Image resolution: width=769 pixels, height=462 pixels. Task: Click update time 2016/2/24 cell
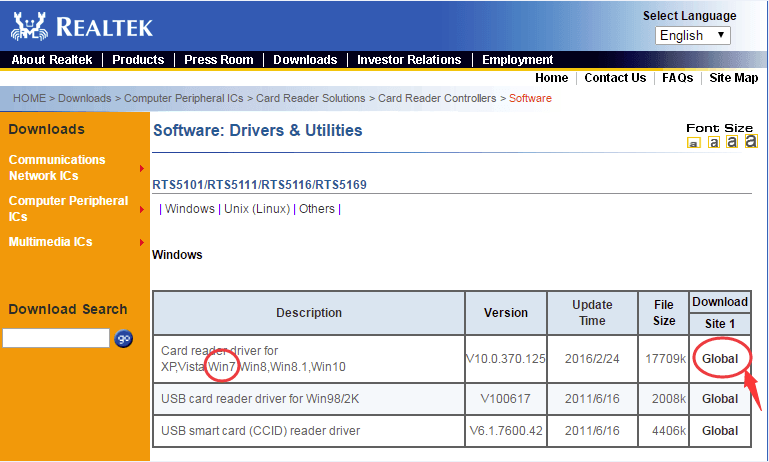(x=592, y=359)
